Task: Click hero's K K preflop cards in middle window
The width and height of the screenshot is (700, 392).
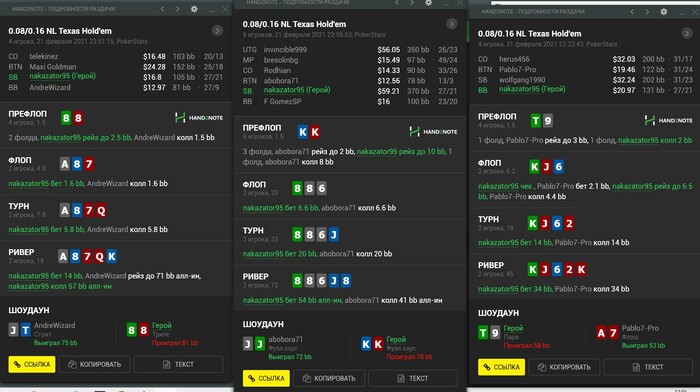Action: pyautogui.click(x=309, y=132)
